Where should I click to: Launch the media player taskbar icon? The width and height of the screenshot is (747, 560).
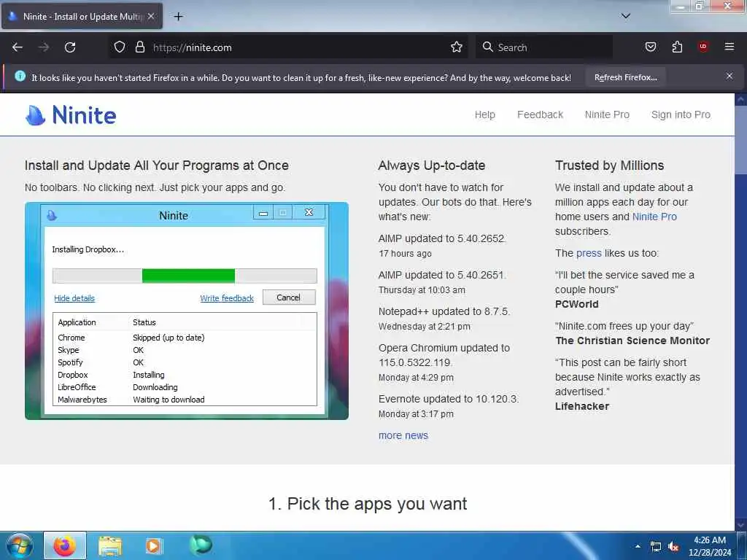[x=153, y=545]
